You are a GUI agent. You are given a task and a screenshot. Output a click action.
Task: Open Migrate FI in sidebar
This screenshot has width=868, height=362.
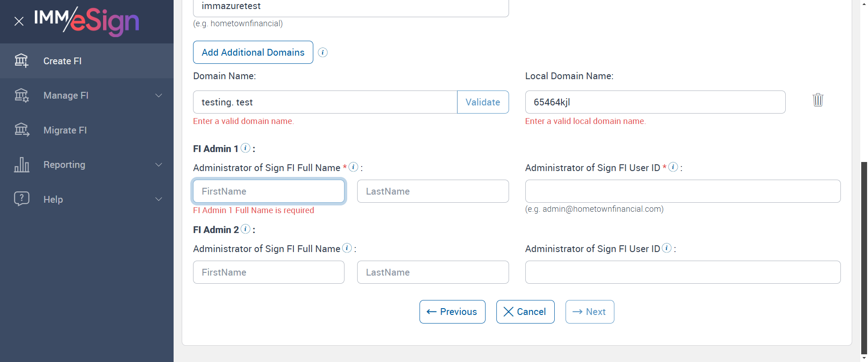[65, 130]
